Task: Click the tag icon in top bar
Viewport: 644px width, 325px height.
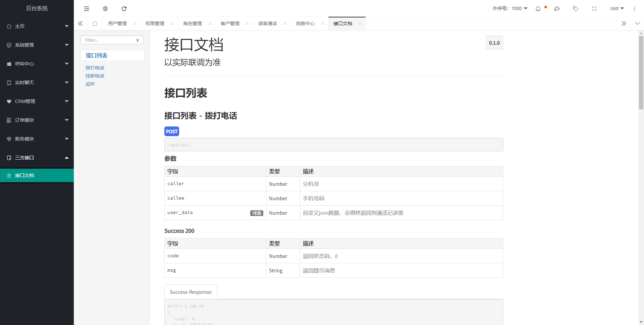Action: coord(576,9)
